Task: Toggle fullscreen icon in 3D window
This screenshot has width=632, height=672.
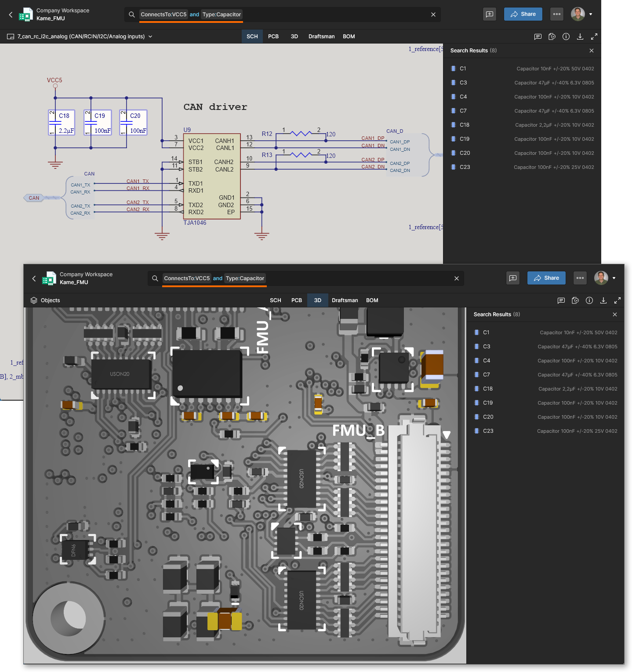Action: pos(617,300)
